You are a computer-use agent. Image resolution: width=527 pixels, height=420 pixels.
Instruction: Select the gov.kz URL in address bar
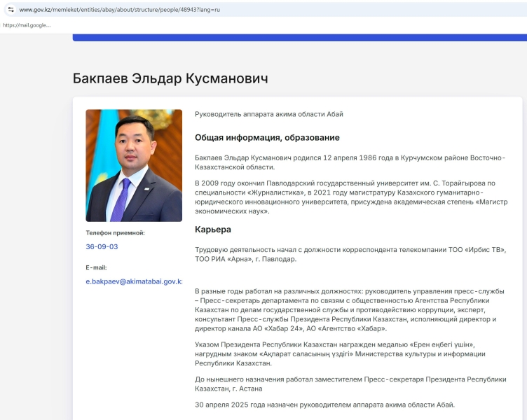[119, 10]
